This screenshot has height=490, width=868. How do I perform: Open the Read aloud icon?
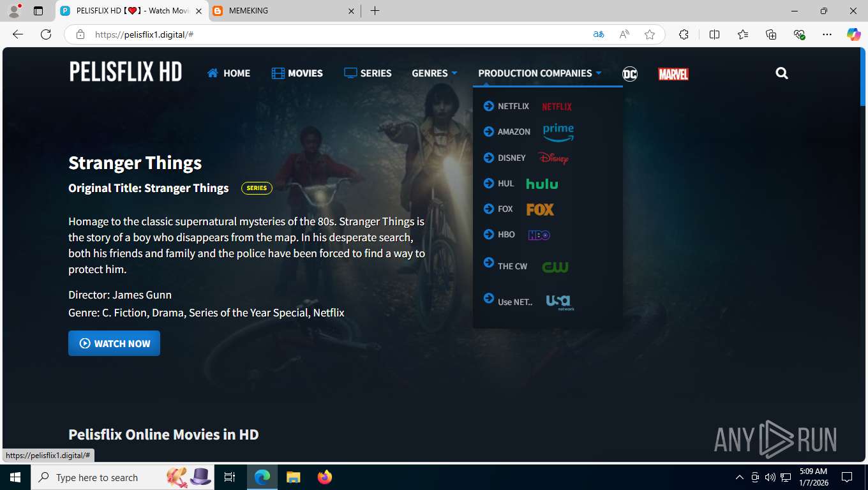[624, 34]
